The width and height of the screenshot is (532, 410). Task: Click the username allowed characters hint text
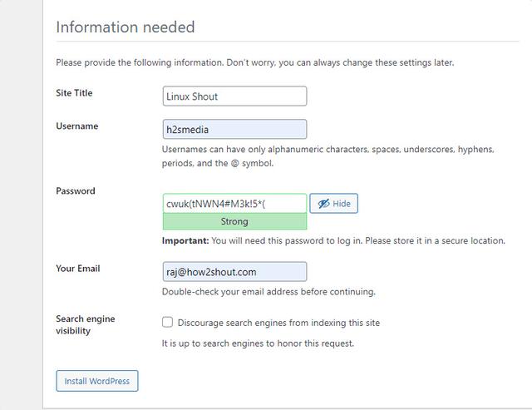coord(328,156)
